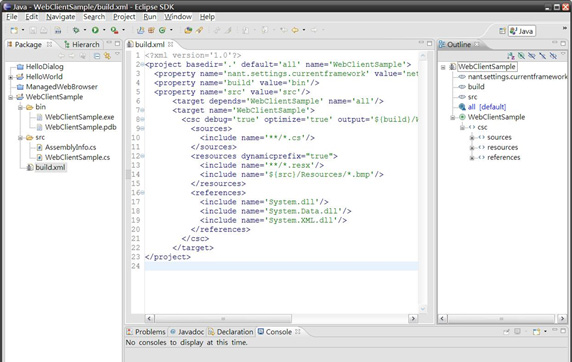Toggle Hide Properties in Outline toolbar
Screen dimensions: 572x362
532,56
